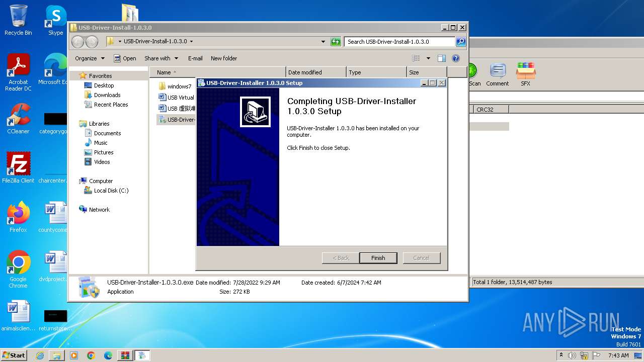The height and width of the screenshot is (362, 644).
Task: Open Microsoft Edge from the taskbar
Action: 108,355
